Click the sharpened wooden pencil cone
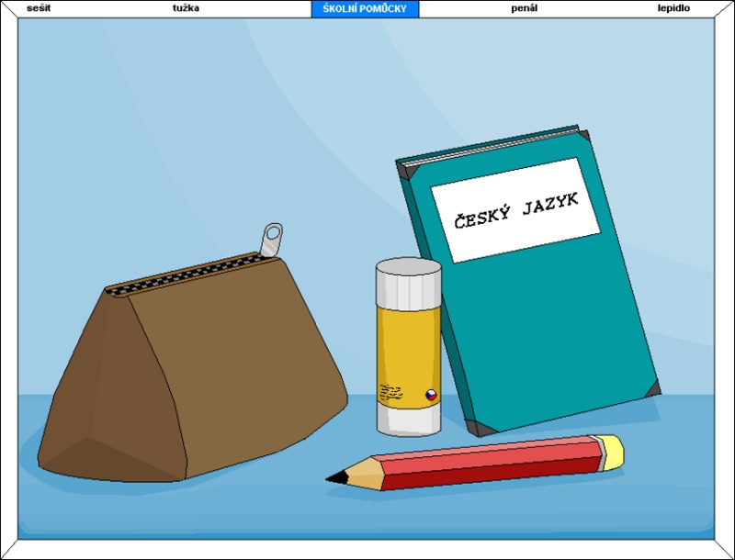735x560 pixels. 365,474
